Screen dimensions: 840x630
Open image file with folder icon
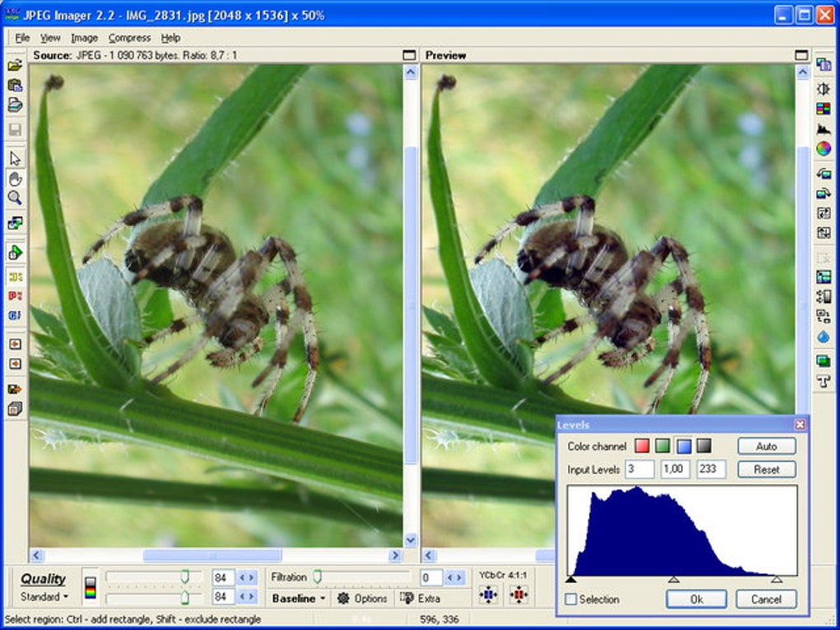(15, 65)
